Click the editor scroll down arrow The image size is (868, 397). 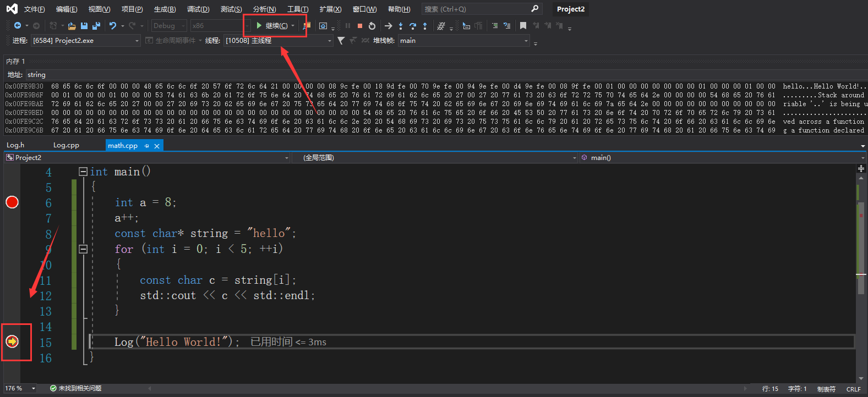point(861,378)
